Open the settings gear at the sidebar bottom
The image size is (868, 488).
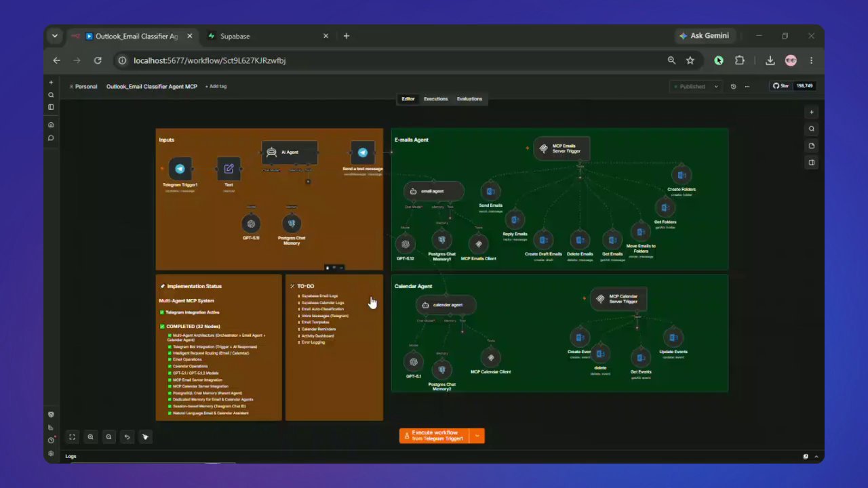coord(51,453)
